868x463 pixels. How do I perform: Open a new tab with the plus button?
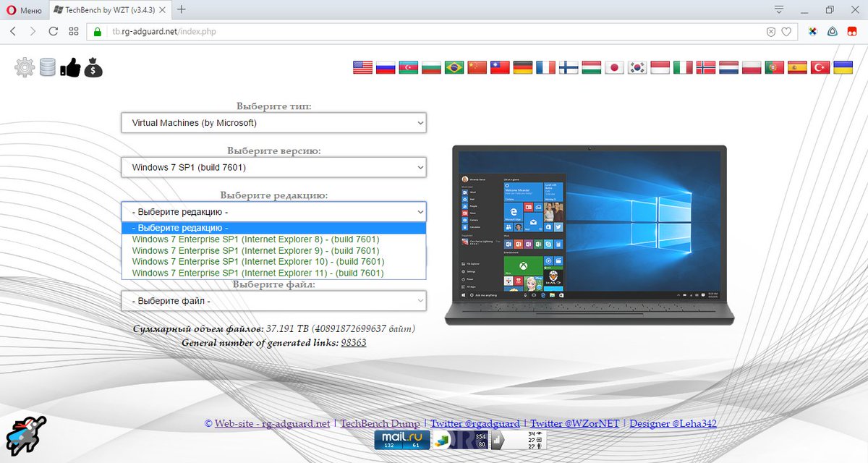pos(182,9)
